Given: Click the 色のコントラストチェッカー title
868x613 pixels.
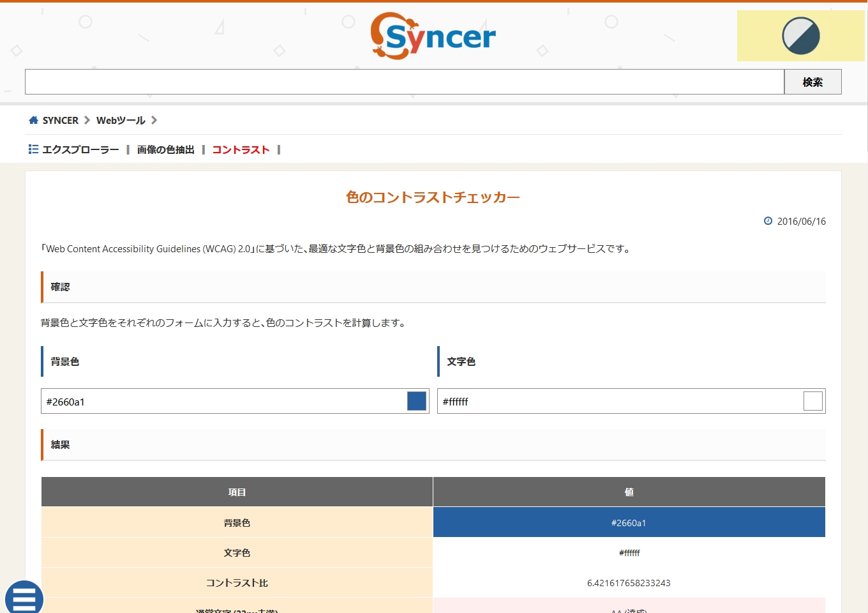Looking at the screenshot, I should pyautogui.click(x=433, y=197).
